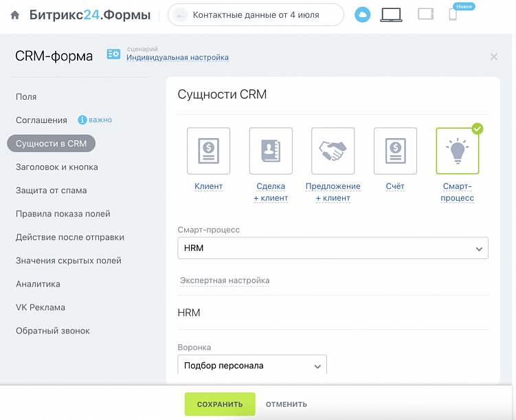Switch to mobile phone preview
This screenshot has height=420, width=516.
[453, 14]
